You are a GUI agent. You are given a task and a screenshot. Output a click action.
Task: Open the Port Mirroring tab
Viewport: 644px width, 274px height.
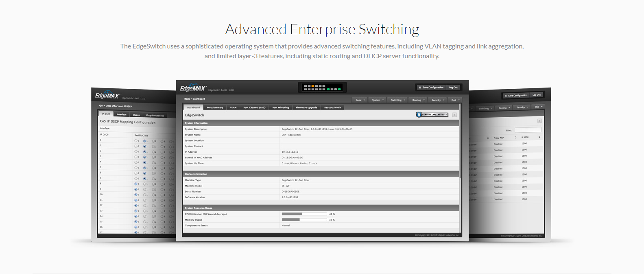pos(281,107)
